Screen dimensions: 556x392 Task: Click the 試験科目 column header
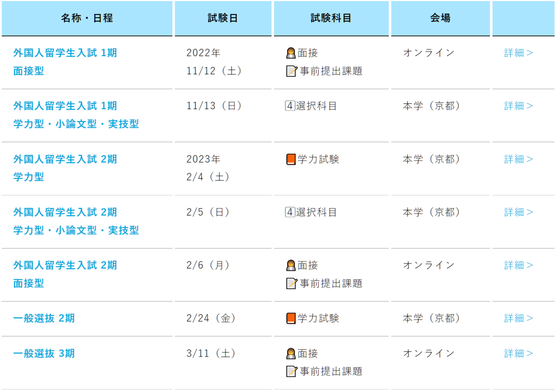tap(331, 18)
